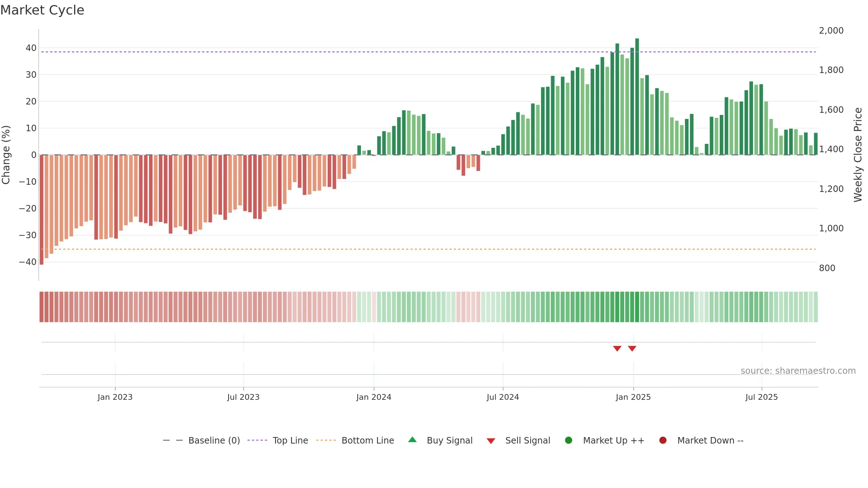Click the sharemaestro.com source text
868x488 pixels.
point(798,371)
